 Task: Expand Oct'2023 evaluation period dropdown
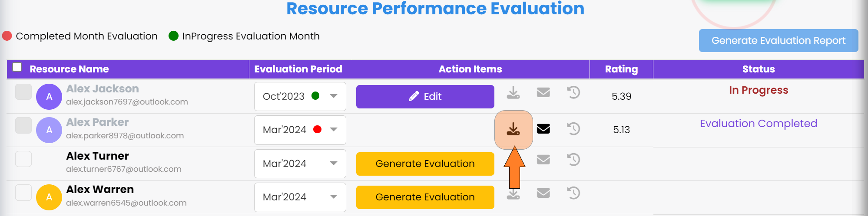[300, 96]
